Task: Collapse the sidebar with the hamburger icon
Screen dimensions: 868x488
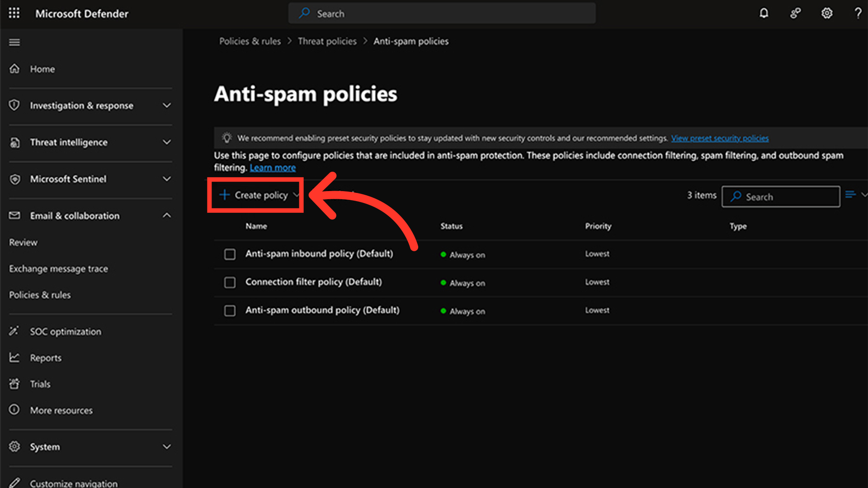Action: point(14,42)
